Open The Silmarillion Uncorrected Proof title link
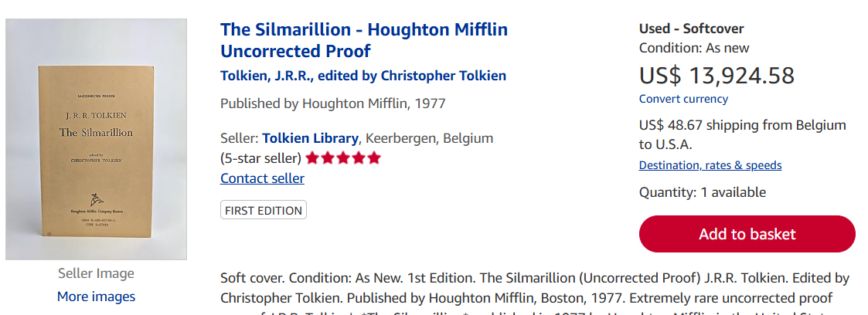This screenshot has height=315, width=868. pyautogui.click(x=363, y=40)
